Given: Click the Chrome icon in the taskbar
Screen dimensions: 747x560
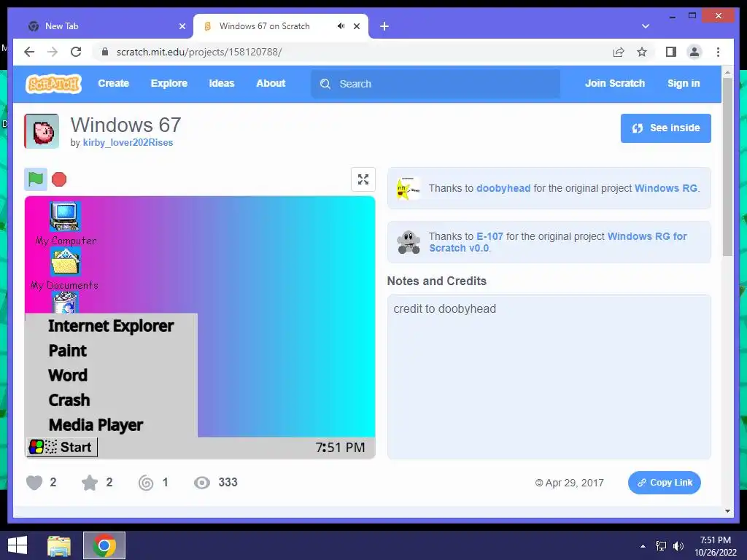Looking at the screenshot, I should 104,545.
